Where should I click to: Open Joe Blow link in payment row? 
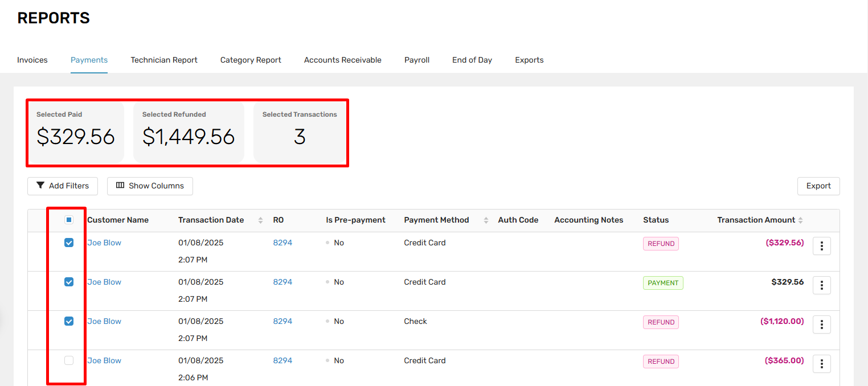[104, 282]
